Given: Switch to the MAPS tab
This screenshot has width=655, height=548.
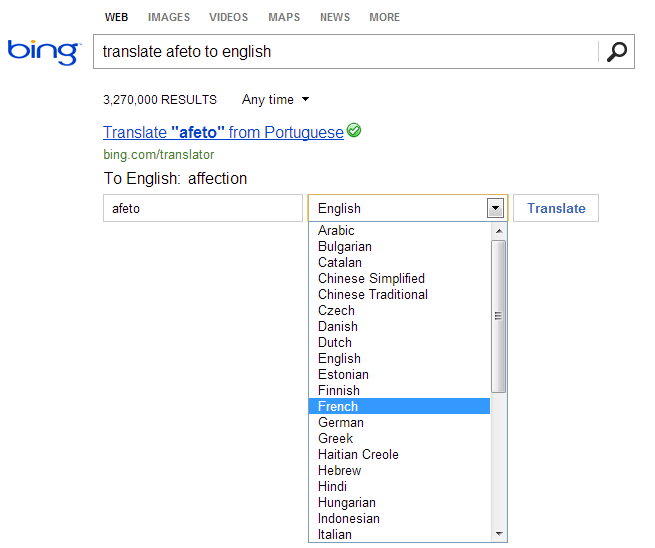Looking at the screenshot, I should (x=284, y=17).
